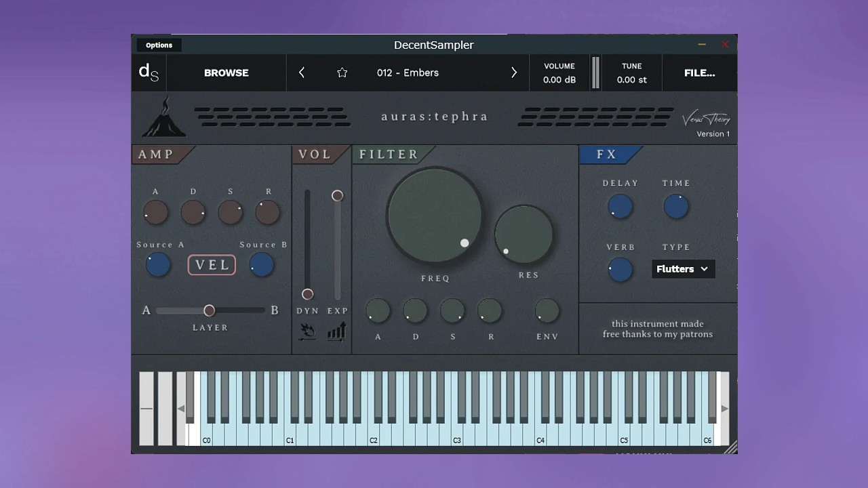The height and width of the screenshot is (488, 868).
Task: Play the C4 piano key
Action: coord(540,434)
